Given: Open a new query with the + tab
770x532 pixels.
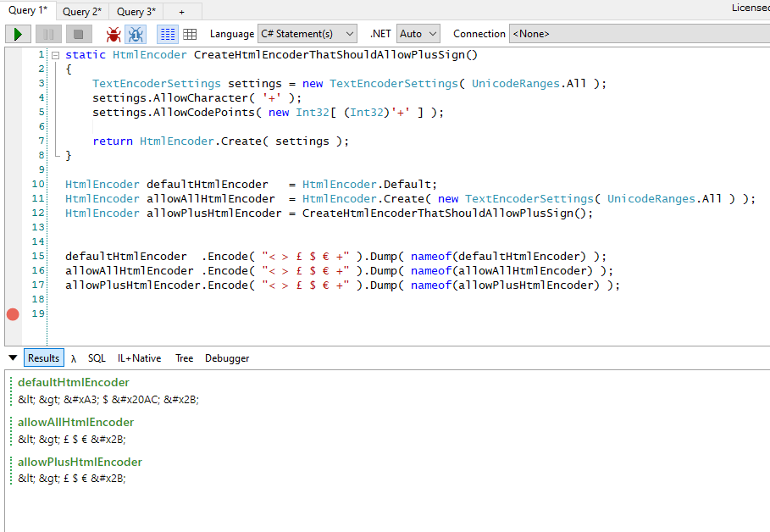Looking at the screenshot, I should click(183, 11).
